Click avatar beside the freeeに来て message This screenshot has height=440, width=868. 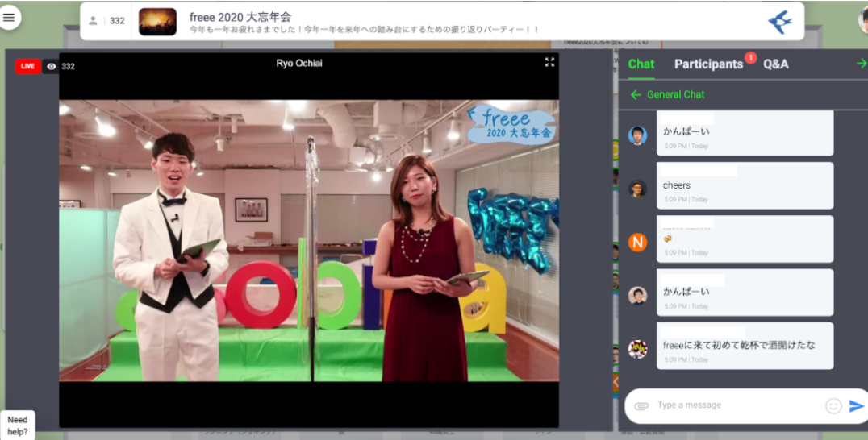point(638,349)
